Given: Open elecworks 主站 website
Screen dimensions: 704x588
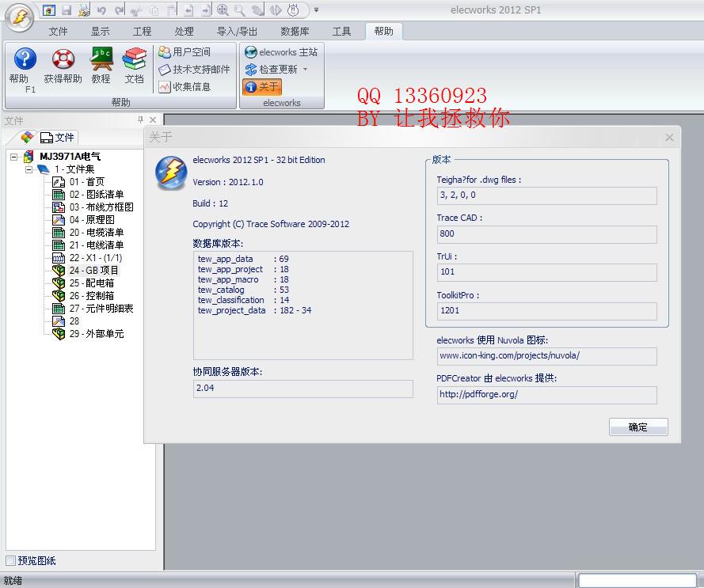Looking at the screenshot, I should click(281, 52).
